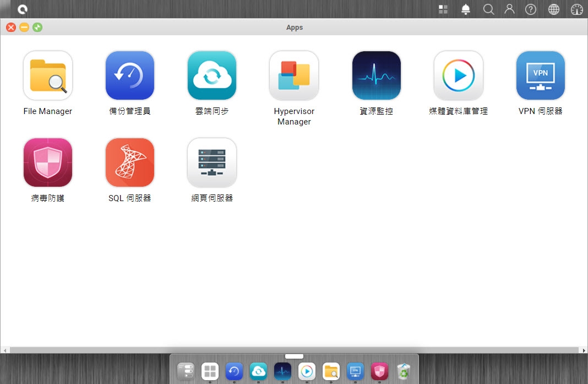Click the Hypervisor Manager label text
Viewport: 588px width, 384px height.
click(294, 116)
